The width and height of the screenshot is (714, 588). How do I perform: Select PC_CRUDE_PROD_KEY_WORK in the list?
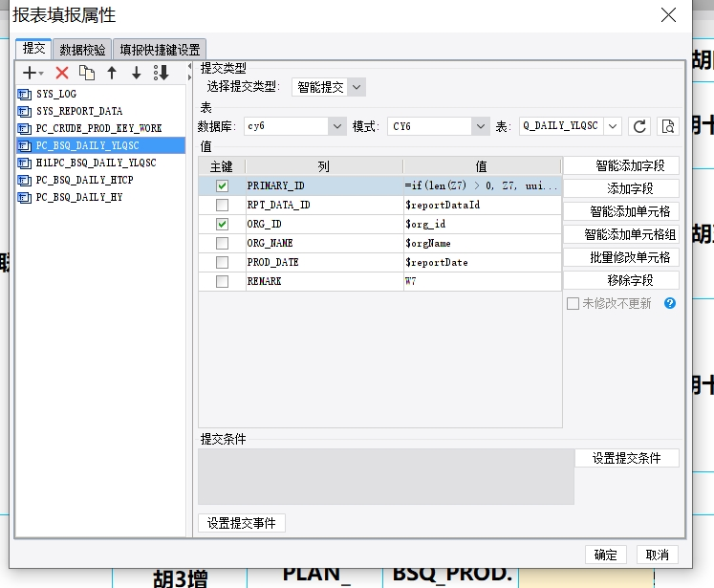point(100,128)
